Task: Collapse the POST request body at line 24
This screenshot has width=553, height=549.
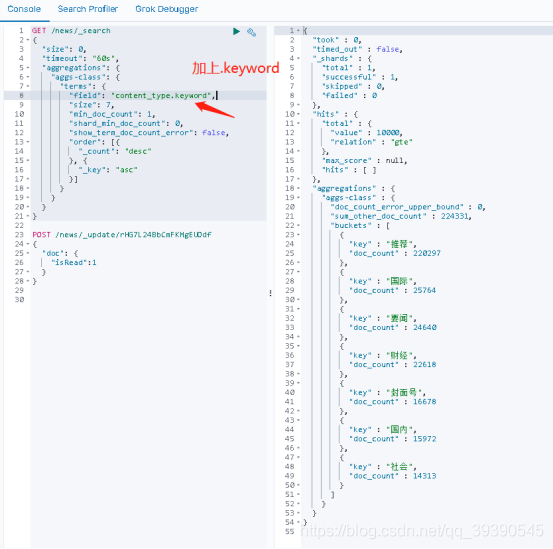Action: point(28,244)
